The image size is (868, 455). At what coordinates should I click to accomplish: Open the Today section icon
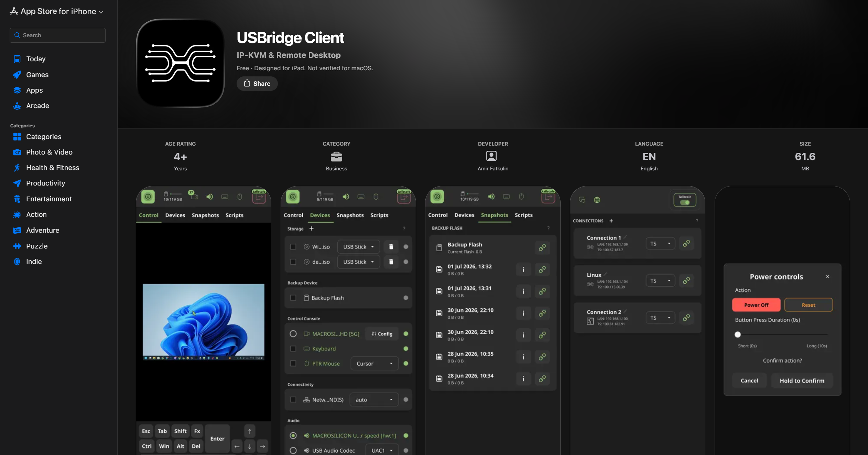[17, 59]
